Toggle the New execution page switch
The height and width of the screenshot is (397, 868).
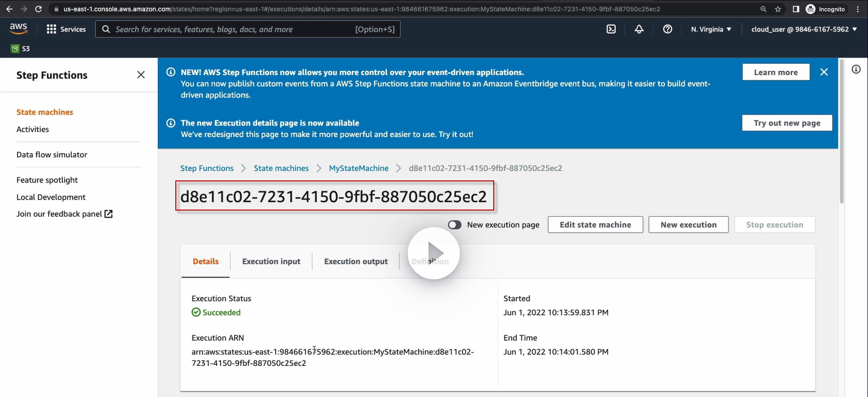pyautogui.click(x=455, y=225)
